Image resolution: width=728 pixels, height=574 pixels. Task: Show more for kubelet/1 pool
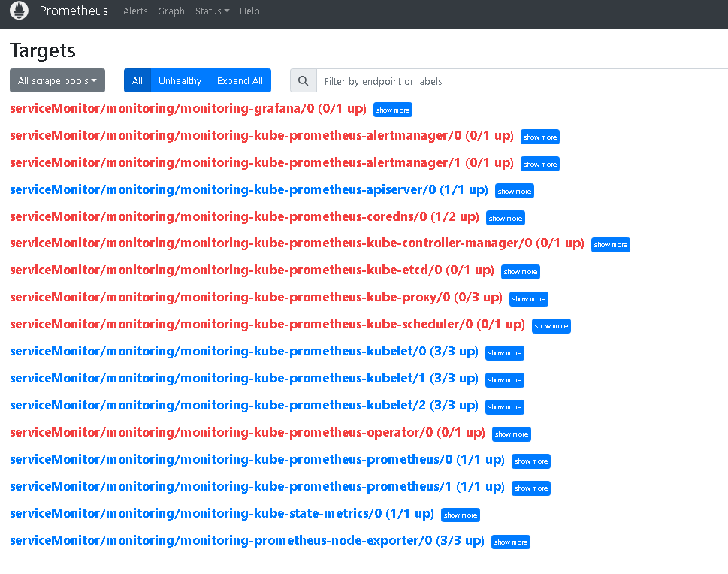(x=505, y=380)
